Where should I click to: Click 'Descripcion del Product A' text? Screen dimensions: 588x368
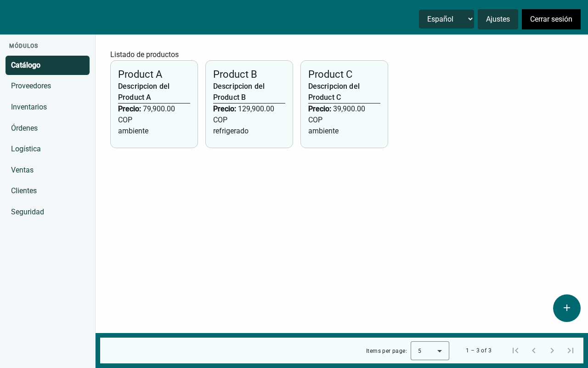[144, 92]
